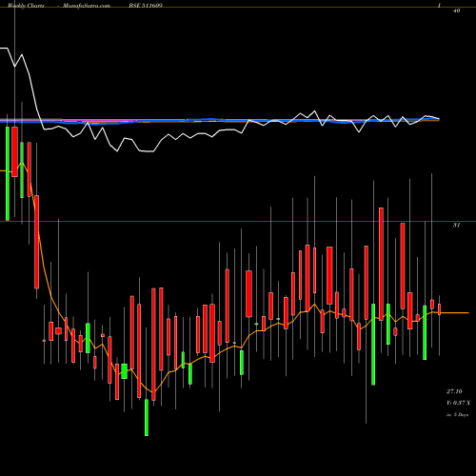Click the 'in 5 Days' text

[x=457, y=415]
